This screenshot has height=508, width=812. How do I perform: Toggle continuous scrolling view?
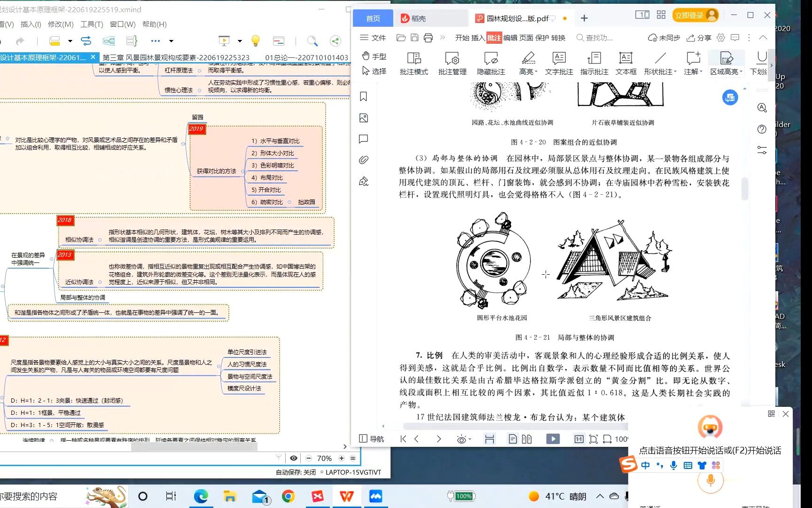click(489, 439)
